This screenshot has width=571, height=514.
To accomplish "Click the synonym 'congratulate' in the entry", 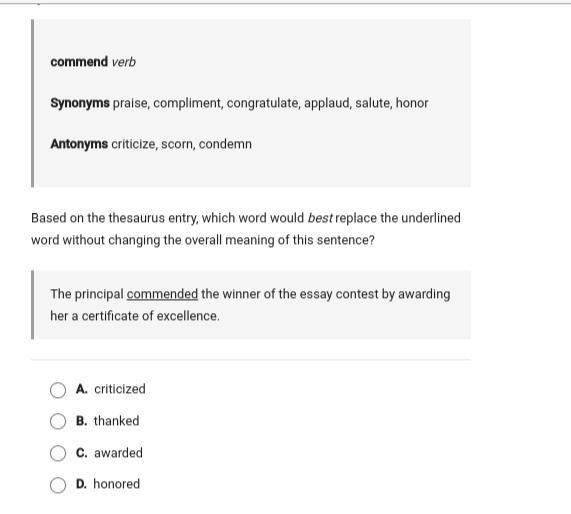I will pyautogui.click(x=264, y=103).
